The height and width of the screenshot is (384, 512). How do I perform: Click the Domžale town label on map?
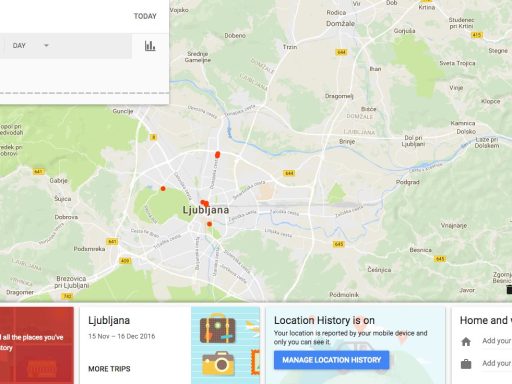pyautogui.click(x=340, y=24)
